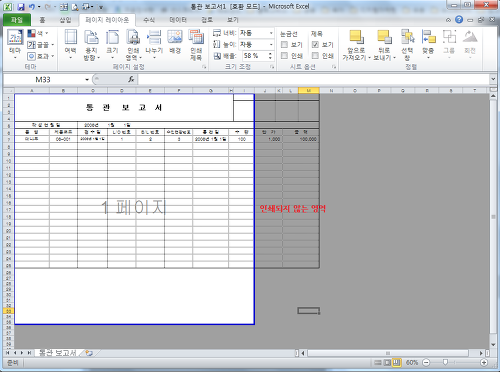Customize Quick Access Toolbar dropdown arrow
500x372 pixels.
tap(101, 7)
